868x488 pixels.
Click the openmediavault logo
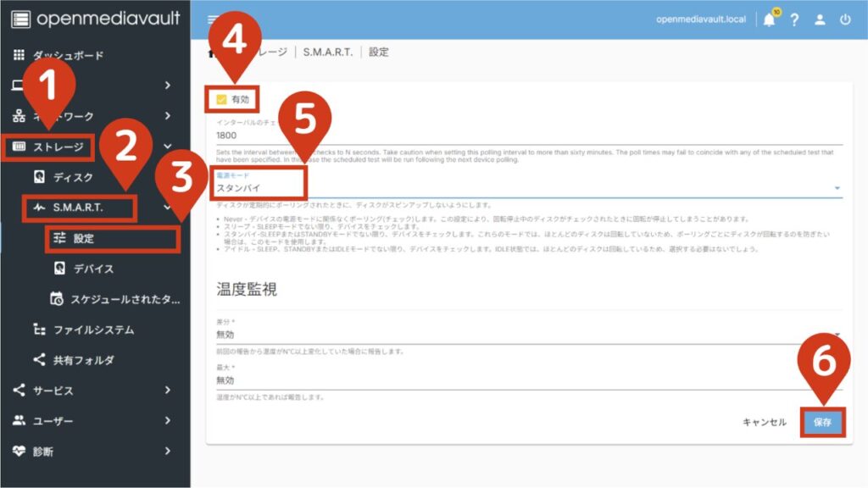[93, 19]
